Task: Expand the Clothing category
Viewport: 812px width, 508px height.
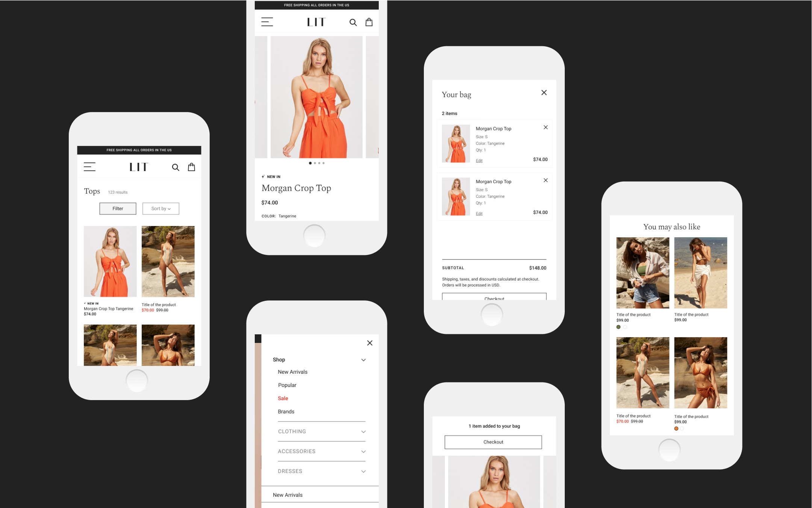Action: pyautogui.click(x=363, y=432)
